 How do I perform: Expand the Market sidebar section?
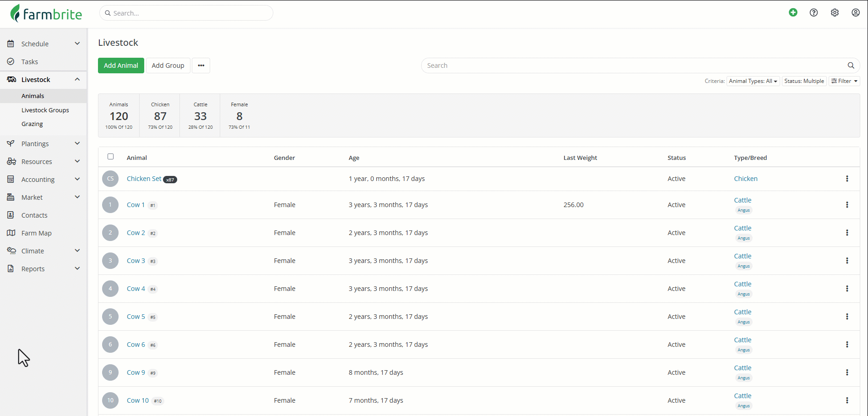click(43, 197)
